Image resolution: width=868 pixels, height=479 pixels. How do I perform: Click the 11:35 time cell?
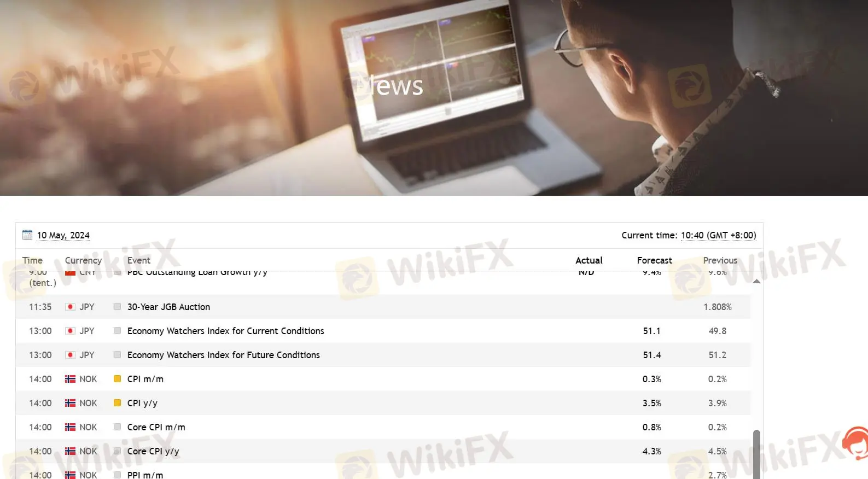40,307
